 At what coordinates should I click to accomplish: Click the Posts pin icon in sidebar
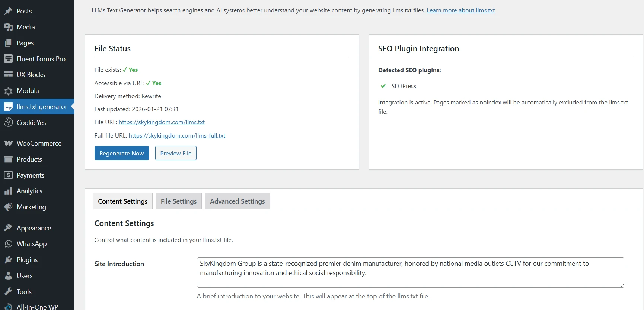click(x=8, y=11)
